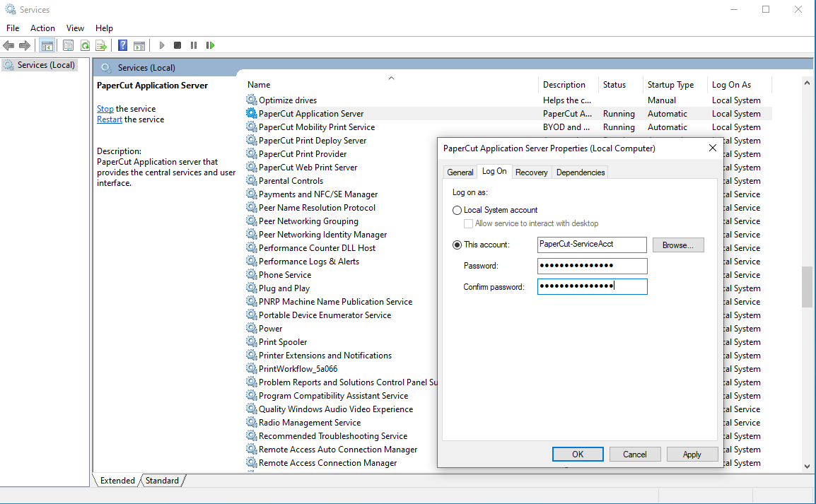
Task: Click the This account name field
Action: pos(593,245)
